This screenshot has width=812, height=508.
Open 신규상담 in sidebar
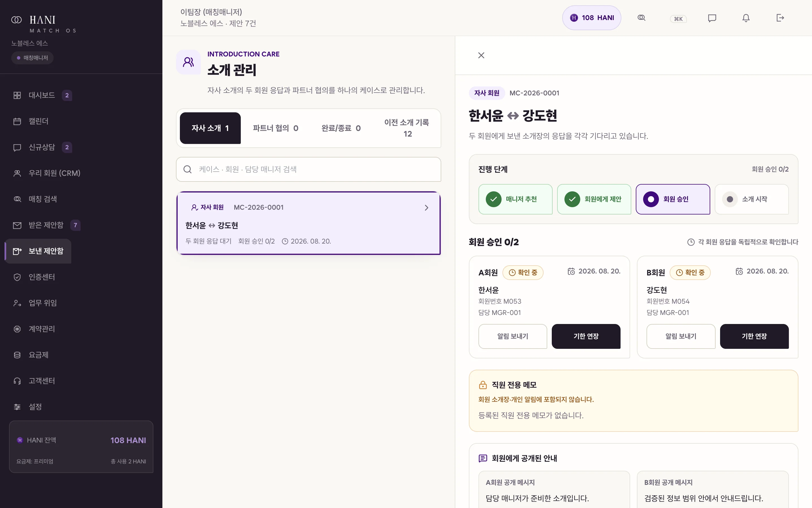[x=42, y=147]
